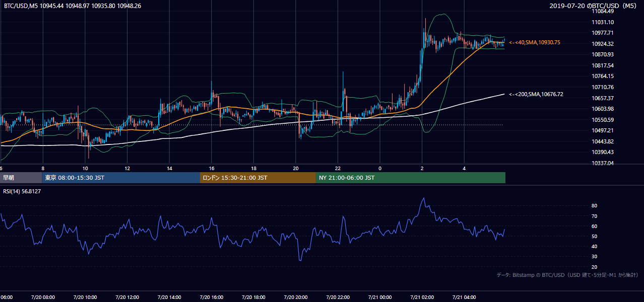This screenshot has width=644, height=302.
Task: Select price axis label 10337.04
Action: pyautogui.click(x=603, y=163)
